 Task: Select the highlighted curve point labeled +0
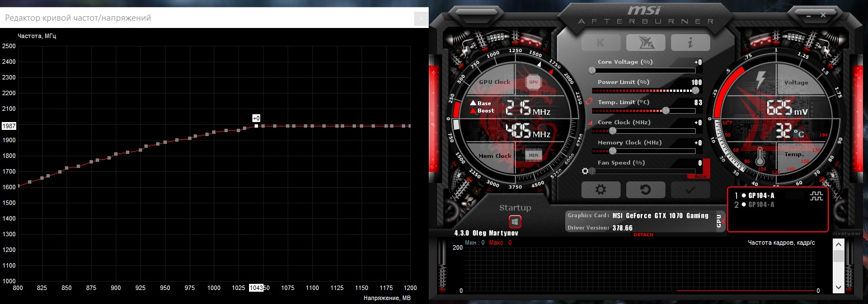[x=256, y=125]
